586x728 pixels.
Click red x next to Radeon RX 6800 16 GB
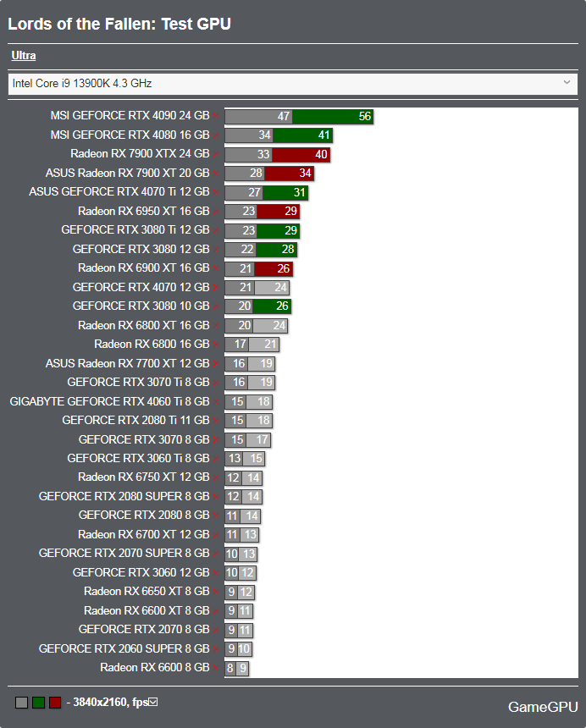(216, 345)
